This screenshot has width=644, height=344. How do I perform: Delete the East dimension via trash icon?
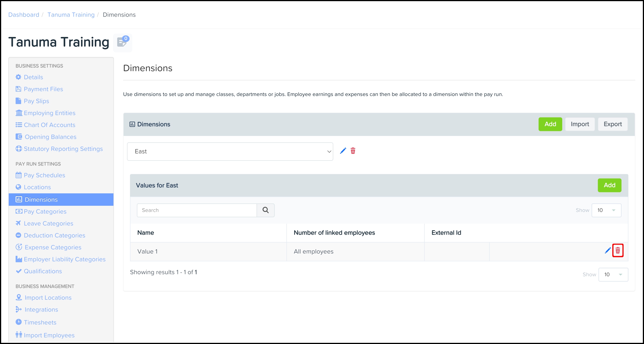[x=353, y=151]
